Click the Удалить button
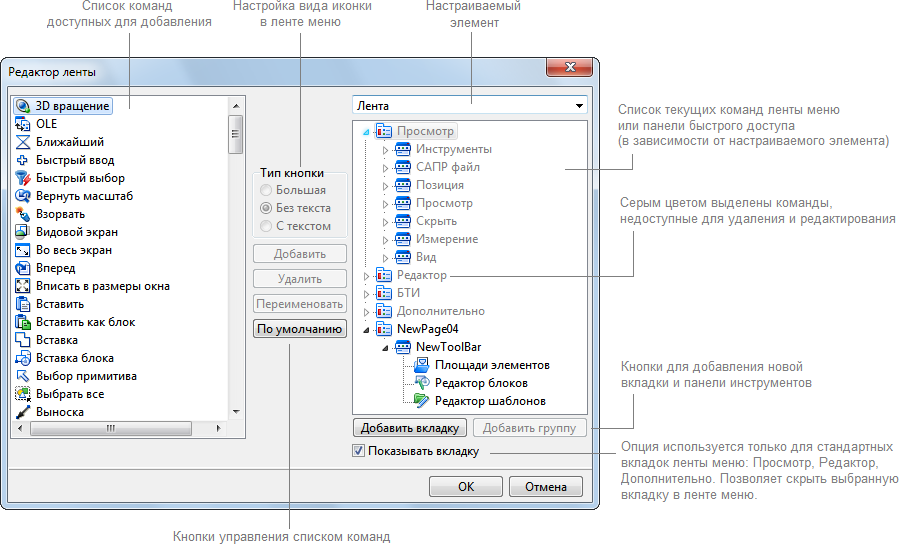The height and width of the screenshot is (544, 899). click(x=300, y=279)
